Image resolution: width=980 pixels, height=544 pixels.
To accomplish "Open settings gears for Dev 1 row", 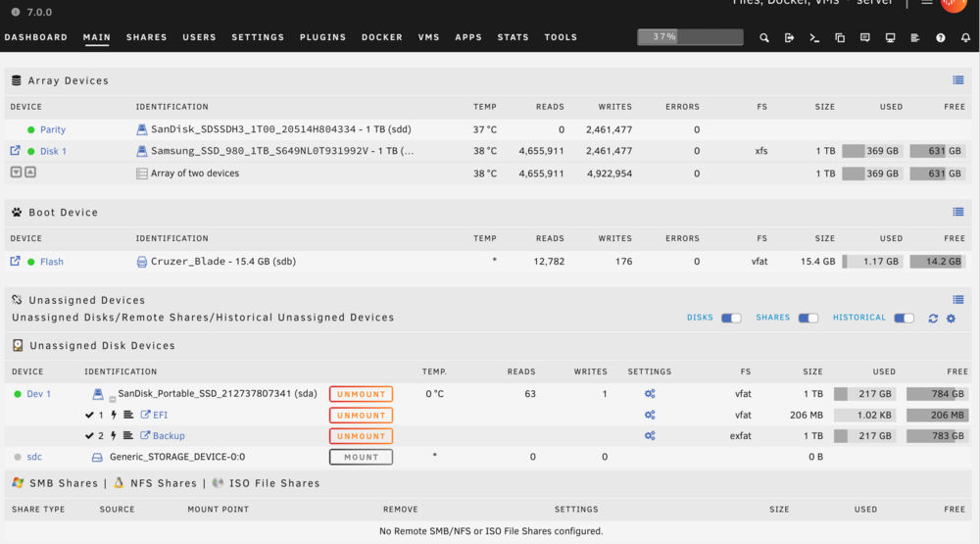I will coord(650,394).
